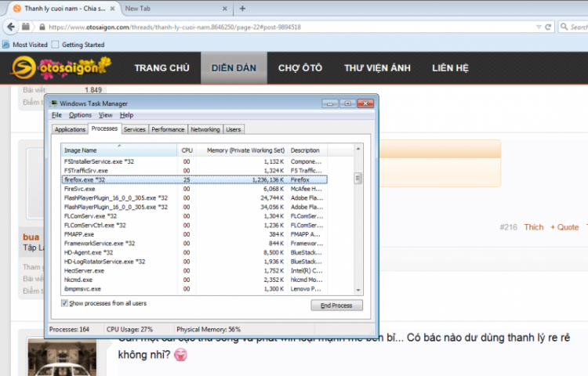588x376 pixels.
Task: Open user 'bua' profile link
Action: click(x=31, y=237)
